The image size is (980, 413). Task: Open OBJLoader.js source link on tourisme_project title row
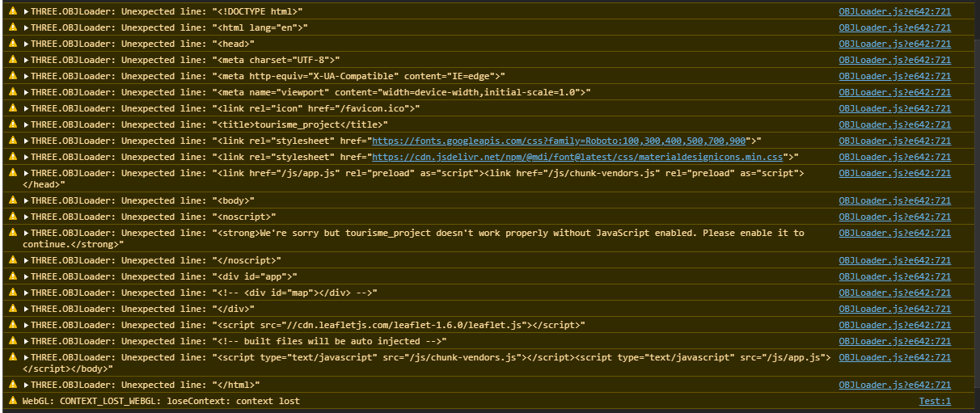click(895, 124)
